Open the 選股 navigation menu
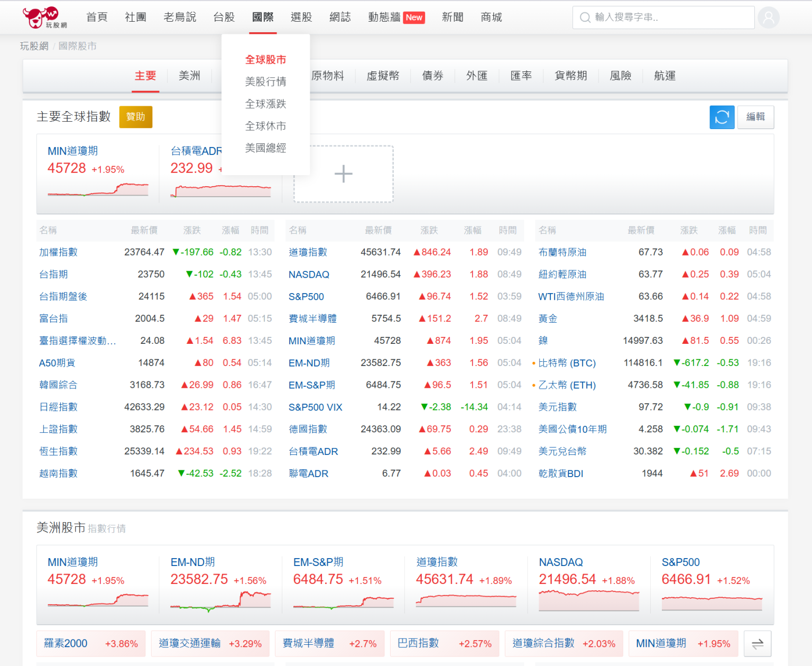Screen dimensions: 812x666 point(301,17)
